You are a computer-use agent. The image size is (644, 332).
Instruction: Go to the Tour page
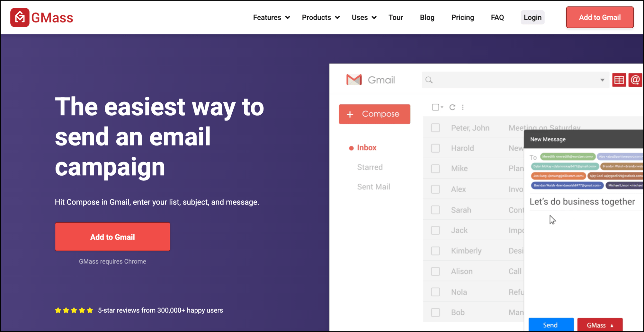pyautogui.click(x=396, y=17)
